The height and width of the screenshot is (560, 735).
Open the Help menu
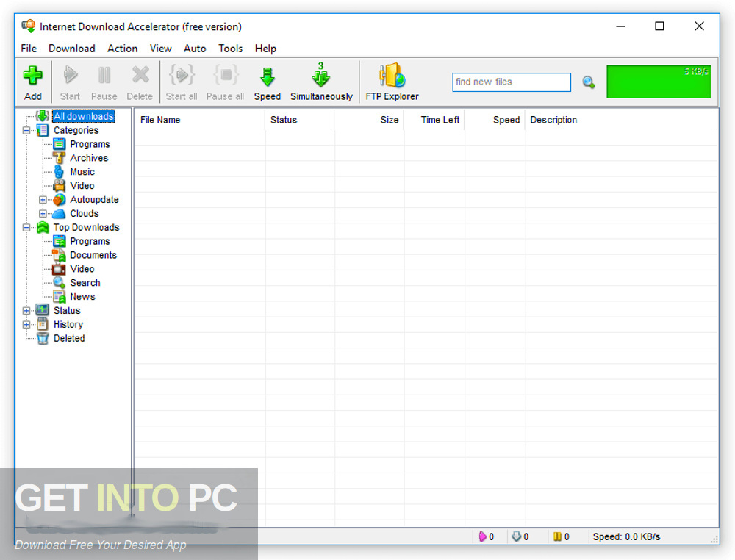tap(265, 49)
